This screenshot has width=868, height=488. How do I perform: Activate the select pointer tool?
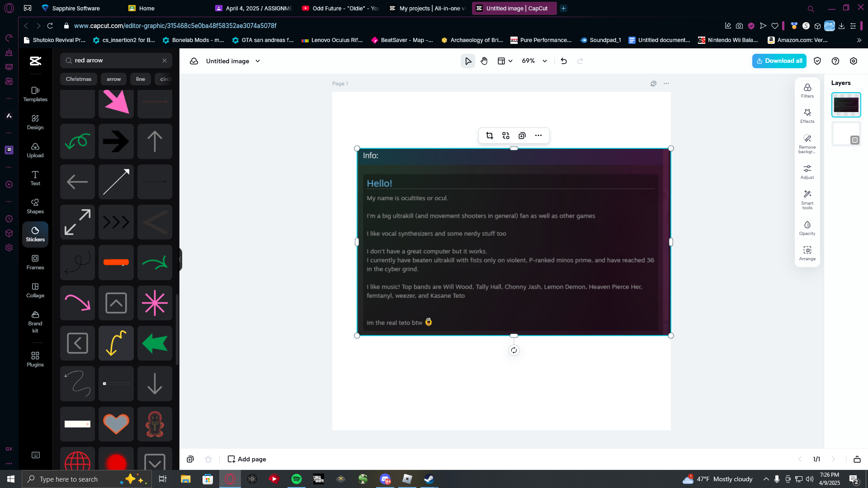click(468, 61)
